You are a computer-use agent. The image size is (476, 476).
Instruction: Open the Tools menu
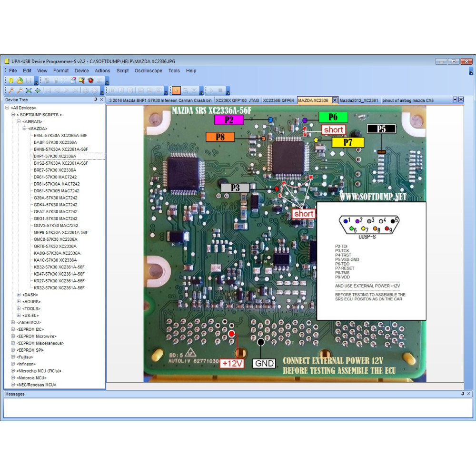(x=174, y=71)
